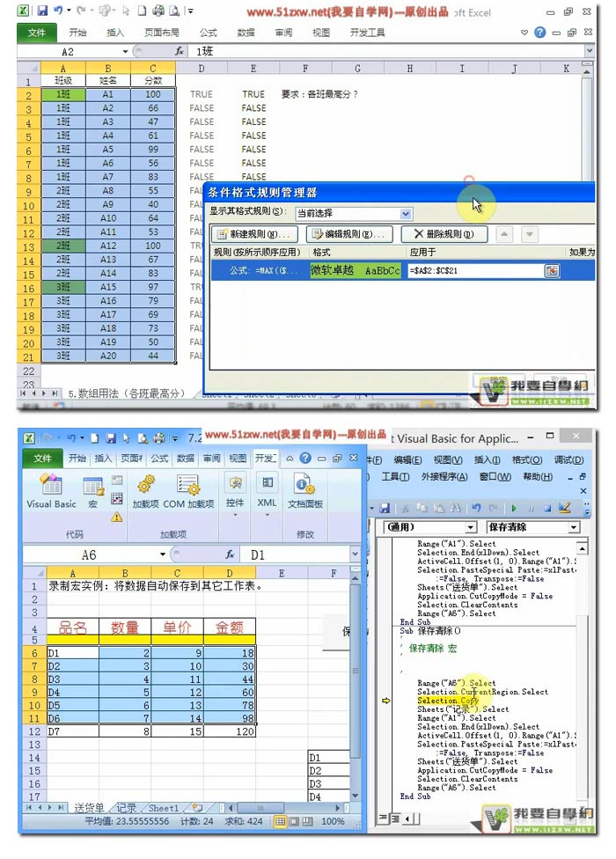Open COM 加载项 dialog
Screen dimensions: 616x859
(188, 491)
